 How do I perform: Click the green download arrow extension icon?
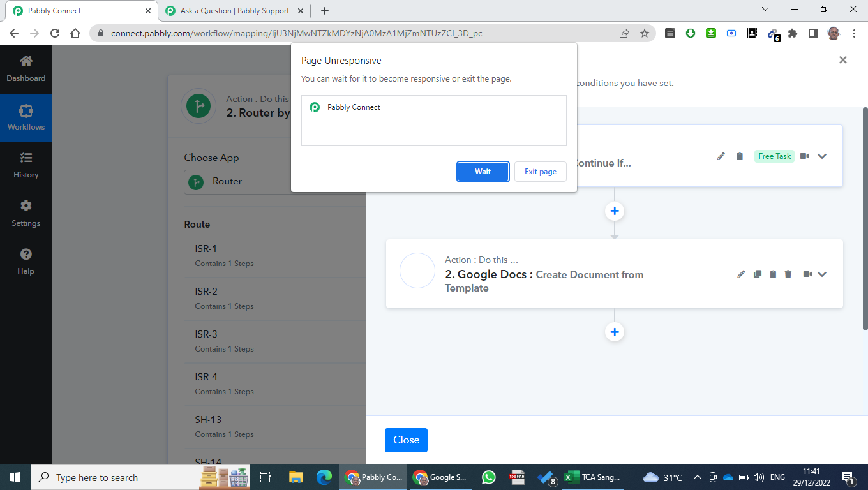point(691,33)
